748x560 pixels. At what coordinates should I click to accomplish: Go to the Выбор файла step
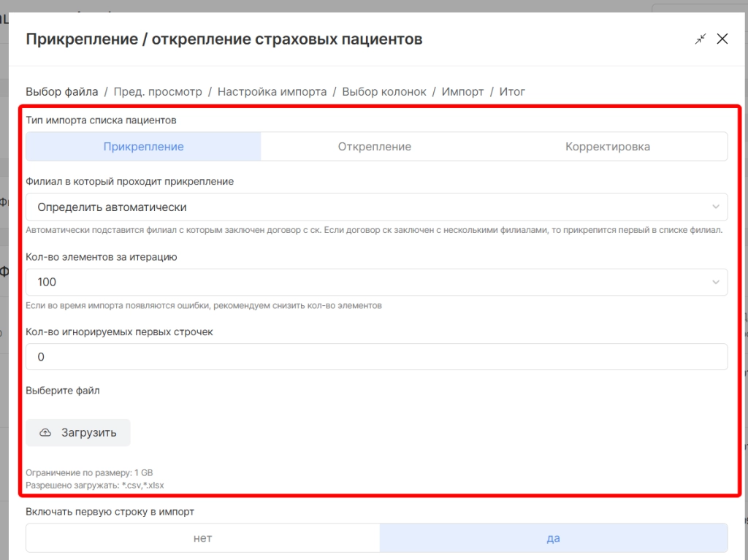(62, 92)
